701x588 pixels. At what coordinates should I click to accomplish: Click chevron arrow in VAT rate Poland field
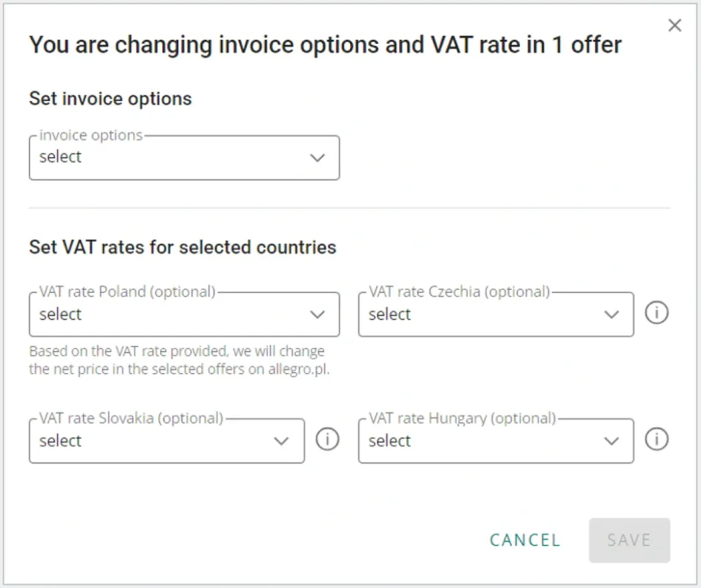[x=317, y=314]
